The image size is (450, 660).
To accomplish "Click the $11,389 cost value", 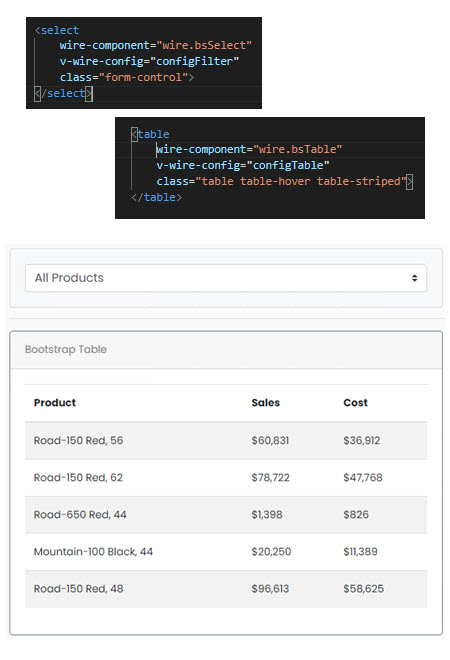I will pos(360,552).
